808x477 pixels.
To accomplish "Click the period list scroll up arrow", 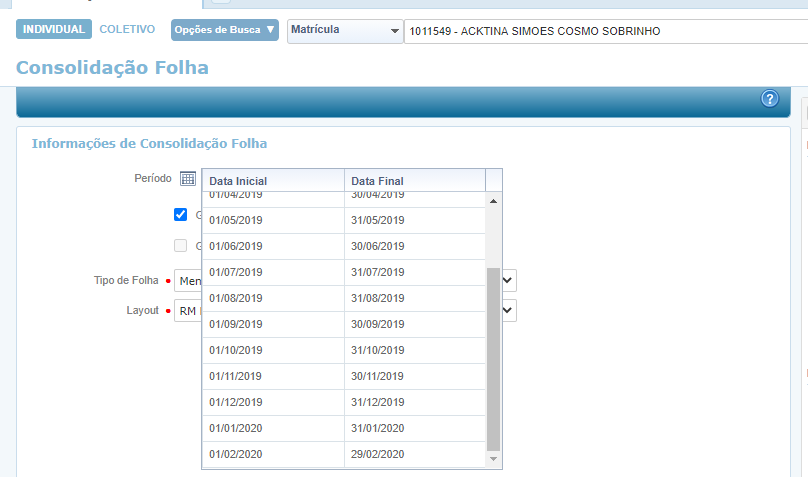I will tap(493, 201).
